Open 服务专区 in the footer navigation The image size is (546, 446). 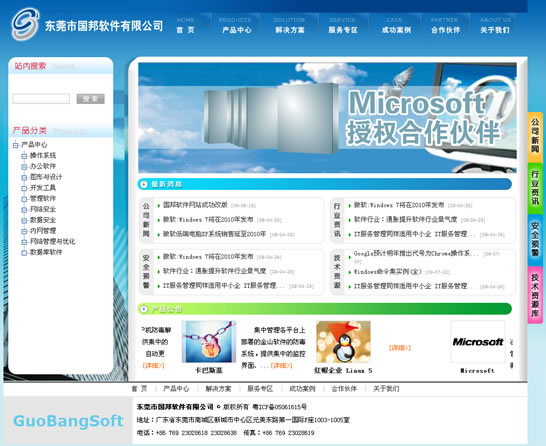(260, 389)
